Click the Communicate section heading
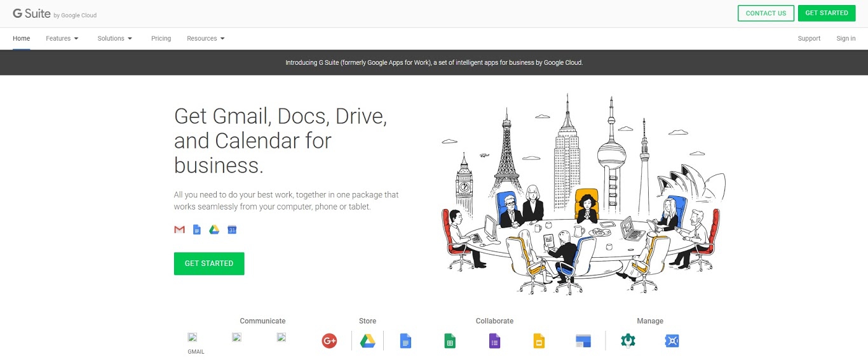Viewport: 868px width, 360px height. coord(262,321)
